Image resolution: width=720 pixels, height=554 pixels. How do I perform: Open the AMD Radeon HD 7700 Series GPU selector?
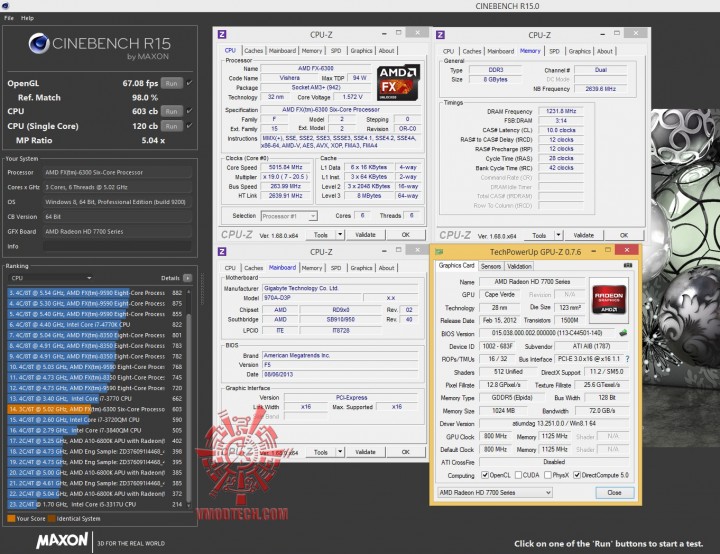coord(495,492)
